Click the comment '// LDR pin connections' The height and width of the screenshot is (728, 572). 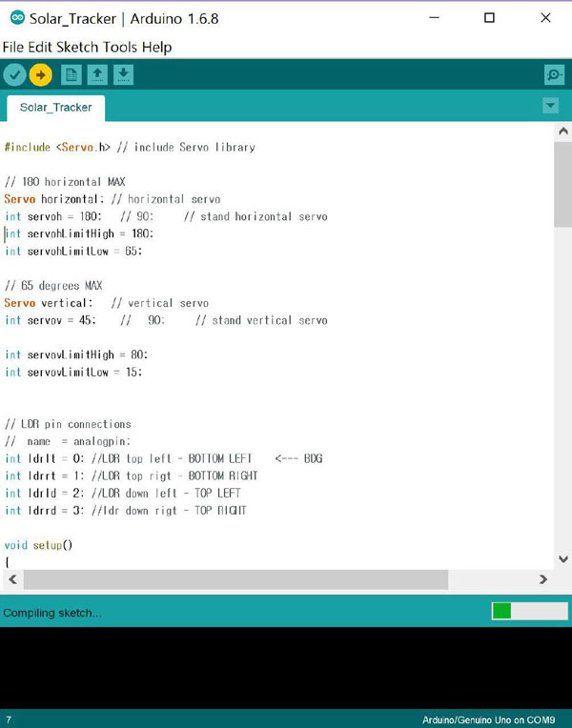point(68,424)
